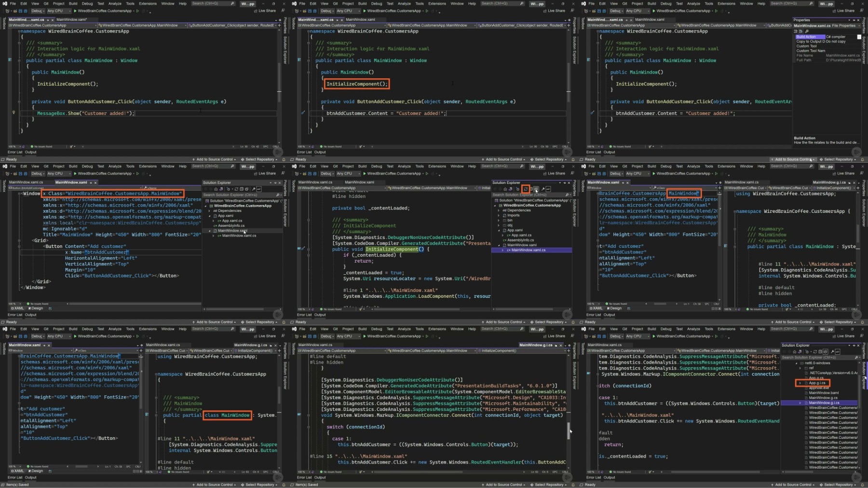
Task: Select Categorized view icon in Properties panel
Action: click(x=796, y=31)
